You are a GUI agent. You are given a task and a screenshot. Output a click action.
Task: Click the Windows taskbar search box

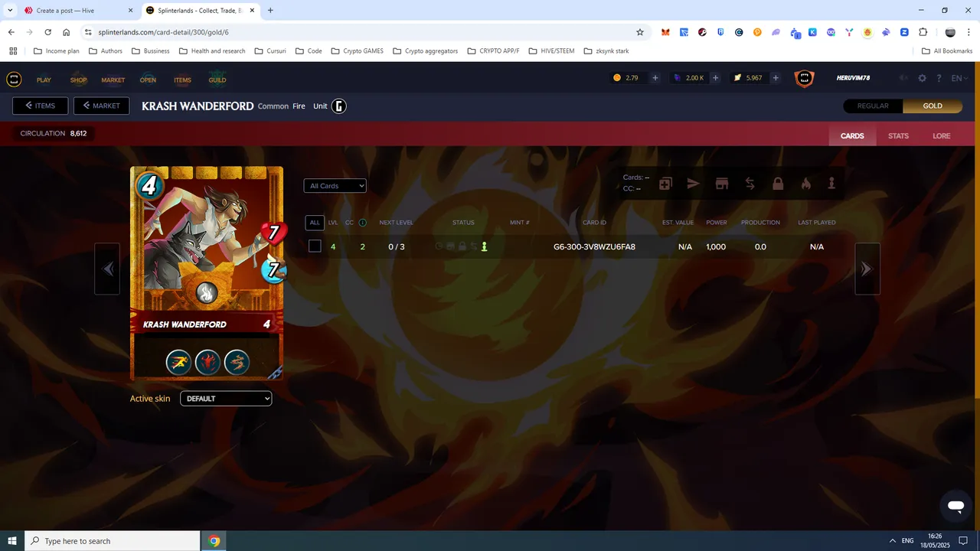tap(112, 541)
